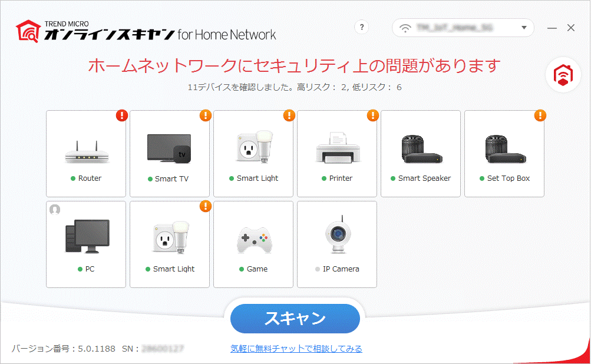Click the warning badge on Set Top Box

pyautogui.click(x=540, y=115)
